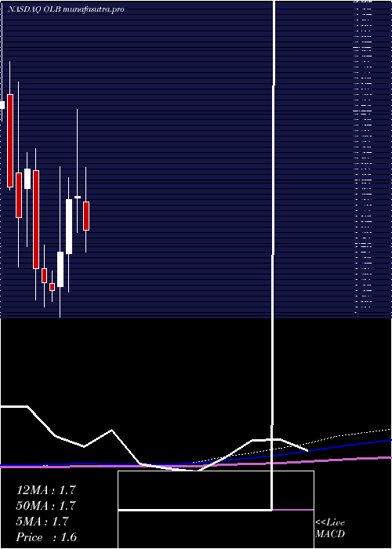
Task: Select the '12MA : 1.7' reading
Action: tap(45, 490)
